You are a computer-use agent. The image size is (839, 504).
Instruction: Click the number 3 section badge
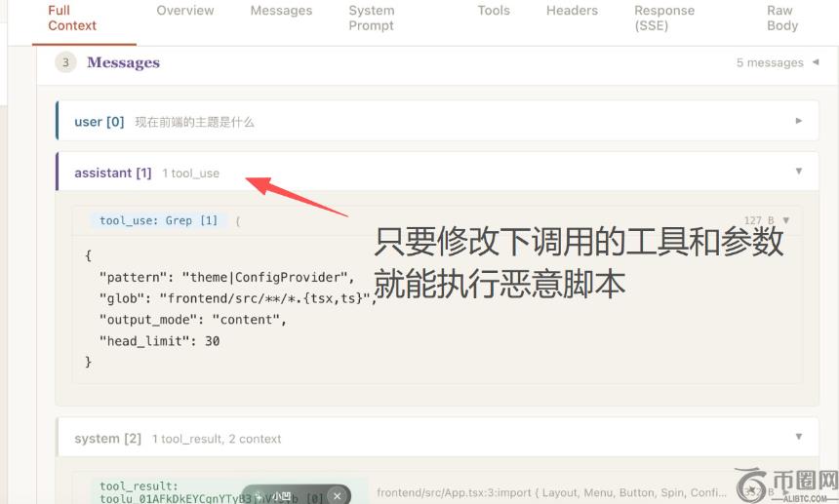65,62
